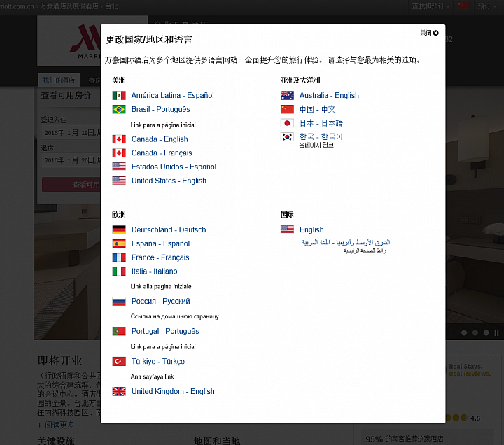Expand 阅读更多 under hotel description
The width and height of the screenshot is (504, 445).
pyautogui.click(x=55, y=425)
